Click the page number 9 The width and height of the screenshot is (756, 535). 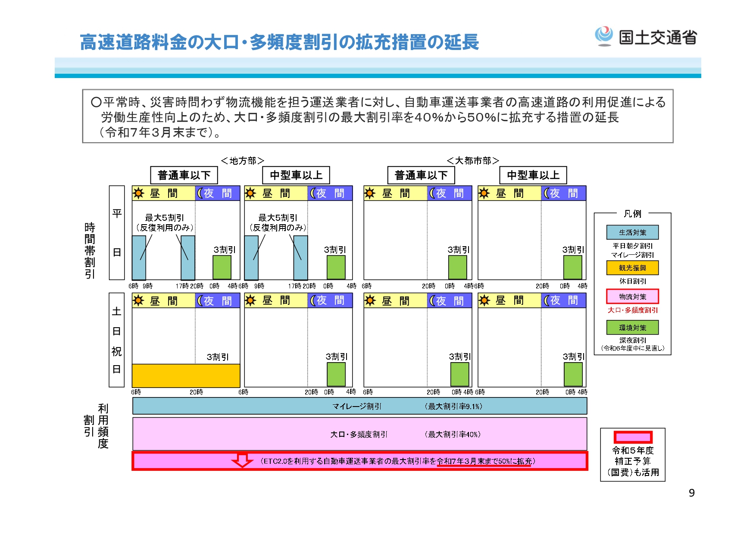click(691, 493)
